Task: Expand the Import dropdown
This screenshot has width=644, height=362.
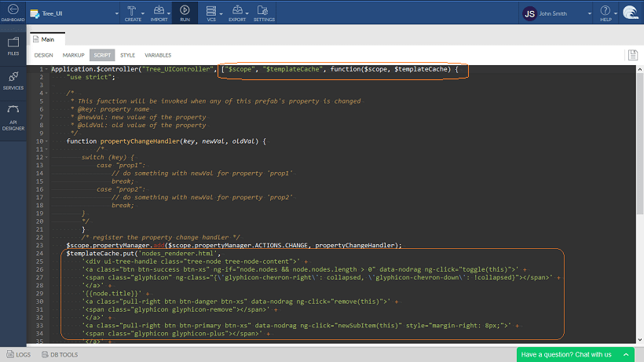Action: point(159,13)
